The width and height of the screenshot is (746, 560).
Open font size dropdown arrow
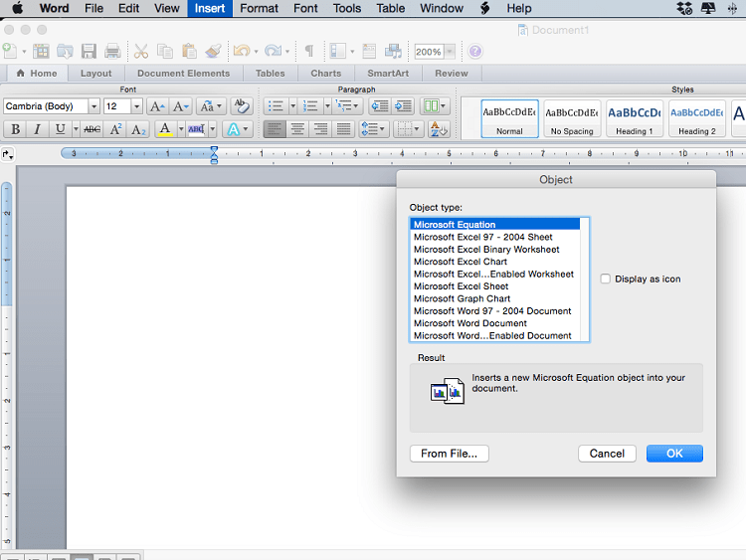pos(137,106)
